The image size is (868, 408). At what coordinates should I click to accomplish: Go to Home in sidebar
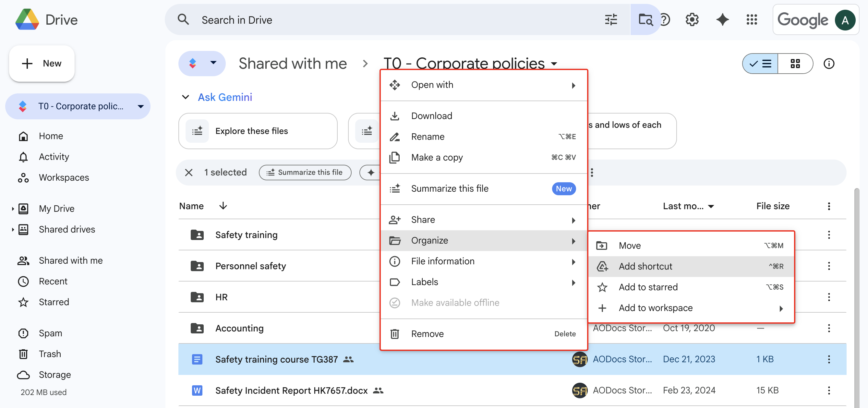pos(51,136)
